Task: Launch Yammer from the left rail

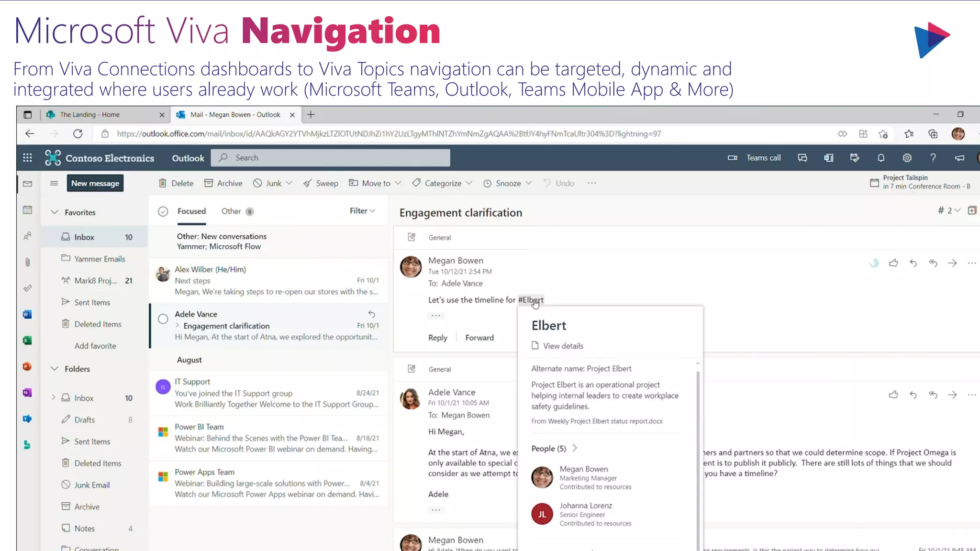Action: (x=27, y=419)
